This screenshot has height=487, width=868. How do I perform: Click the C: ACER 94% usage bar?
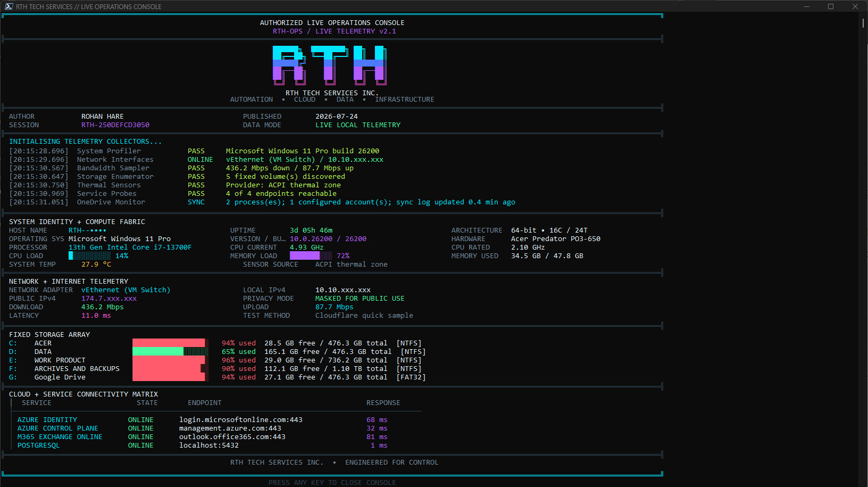click(171, 343)
